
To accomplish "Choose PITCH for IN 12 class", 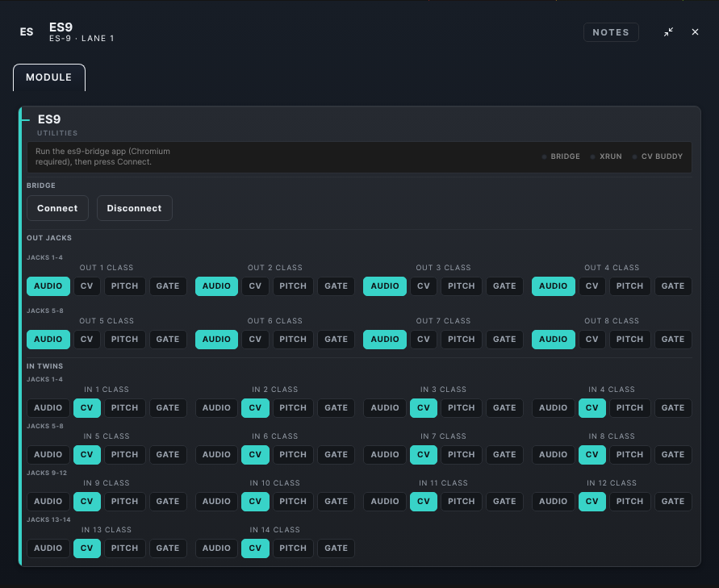I will (629, 502).
